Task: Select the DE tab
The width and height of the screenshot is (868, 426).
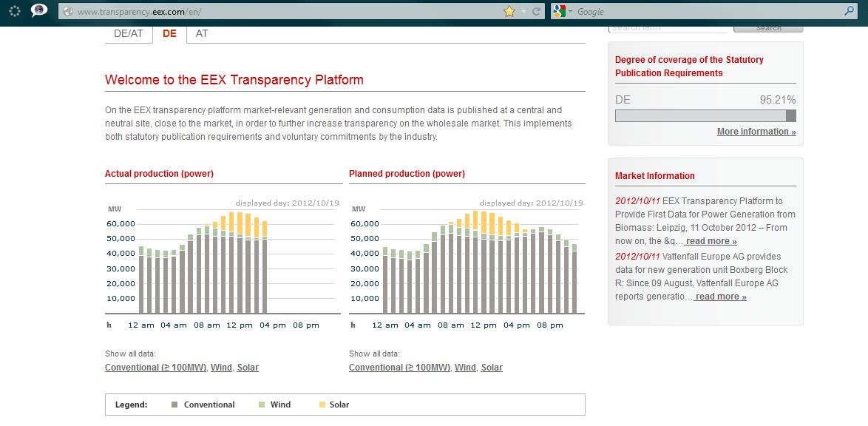Action: [169, 33]
